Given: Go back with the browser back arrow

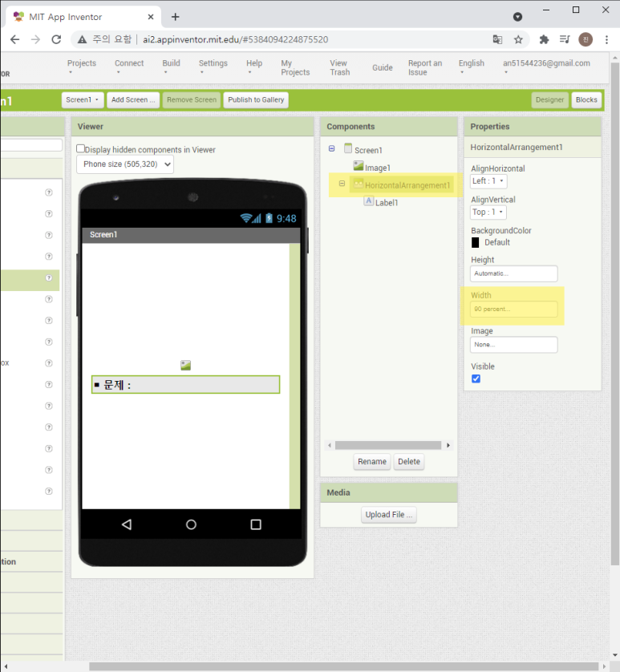Looking at the screenshot, I should (15, 39).
